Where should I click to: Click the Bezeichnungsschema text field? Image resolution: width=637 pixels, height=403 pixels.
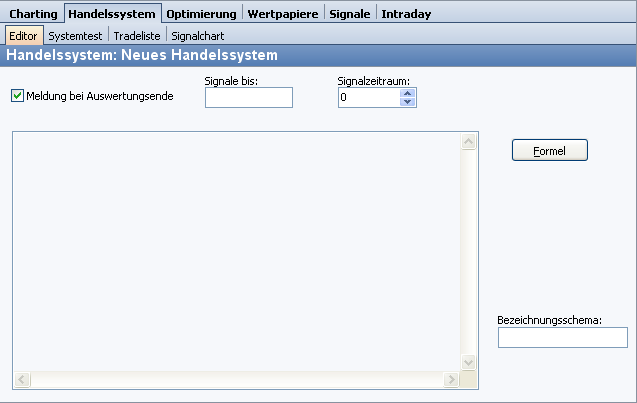[x=562, y=338]
